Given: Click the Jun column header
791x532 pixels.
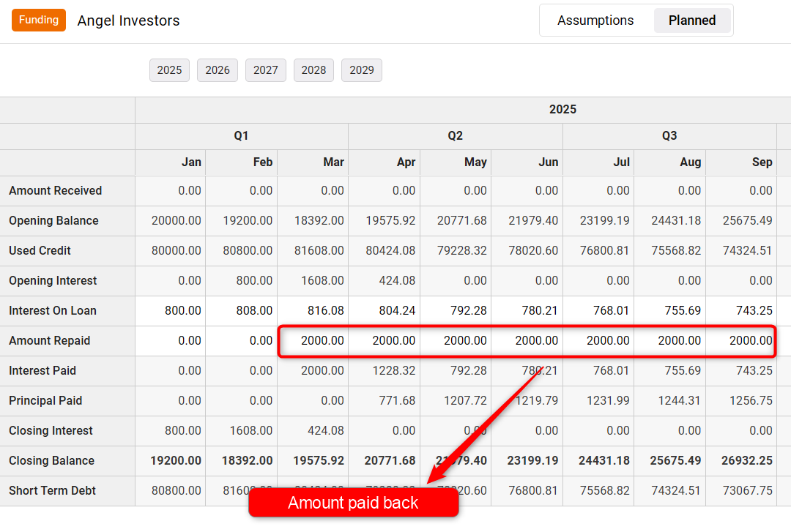Looking at the screenshot, I should [x=549, y=162].
